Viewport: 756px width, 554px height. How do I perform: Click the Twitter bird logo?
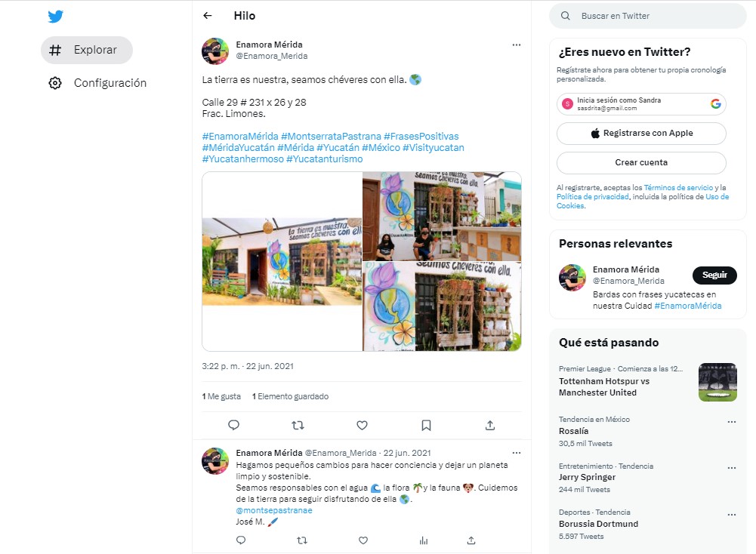click(x=55, y=17)
